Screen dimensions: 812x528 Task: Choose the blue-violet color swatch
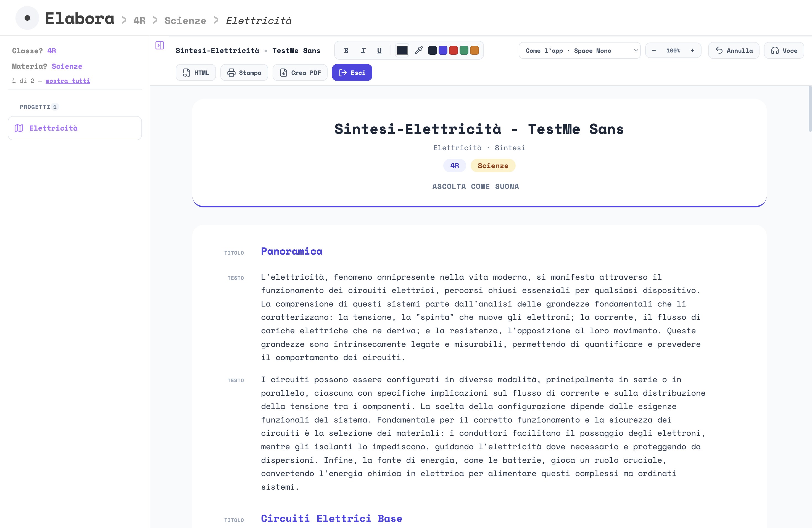443,51
